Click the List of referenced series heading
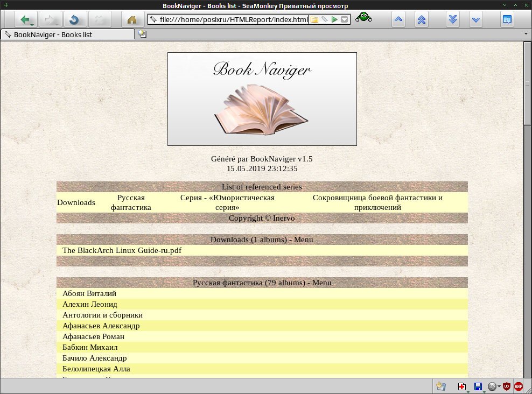The height and width of the screenshot is (394, 532). 262,187
